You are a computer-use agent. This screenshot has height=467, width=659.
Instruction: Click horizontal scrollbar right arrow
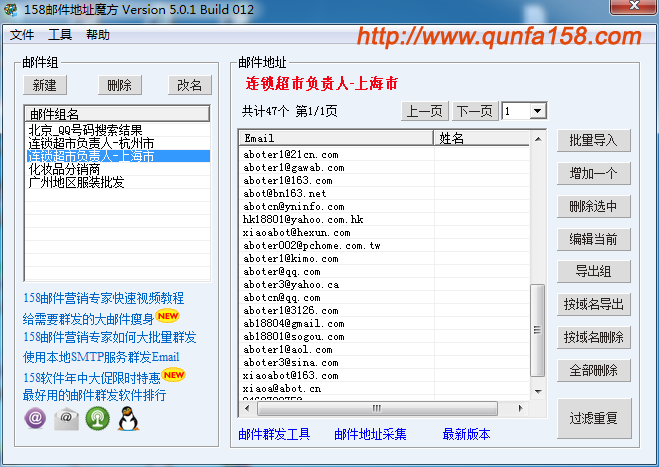coord(521,408)
